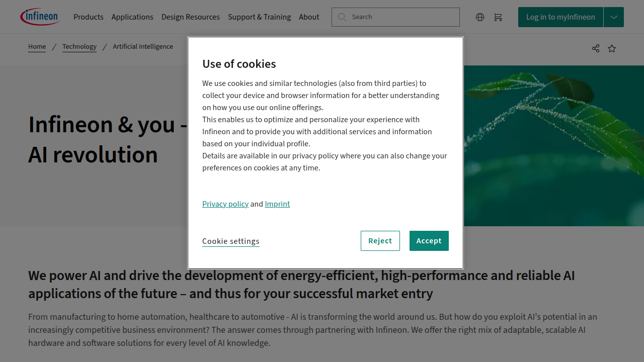
Task: Go to Home breadcrumb
Action: point(37,47)
